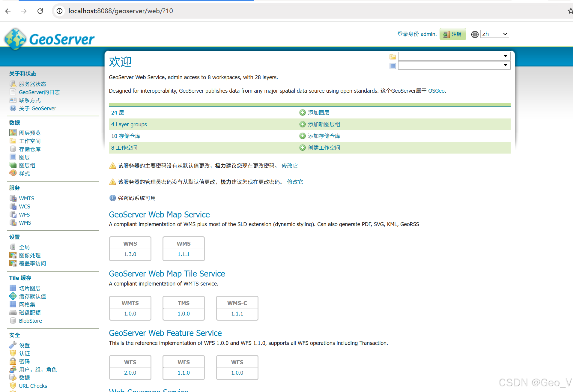Click the GeoServer Web Map Service heading
Image resolution: width=573 pixels, height=392 pixels.
(x=159, y=214)
